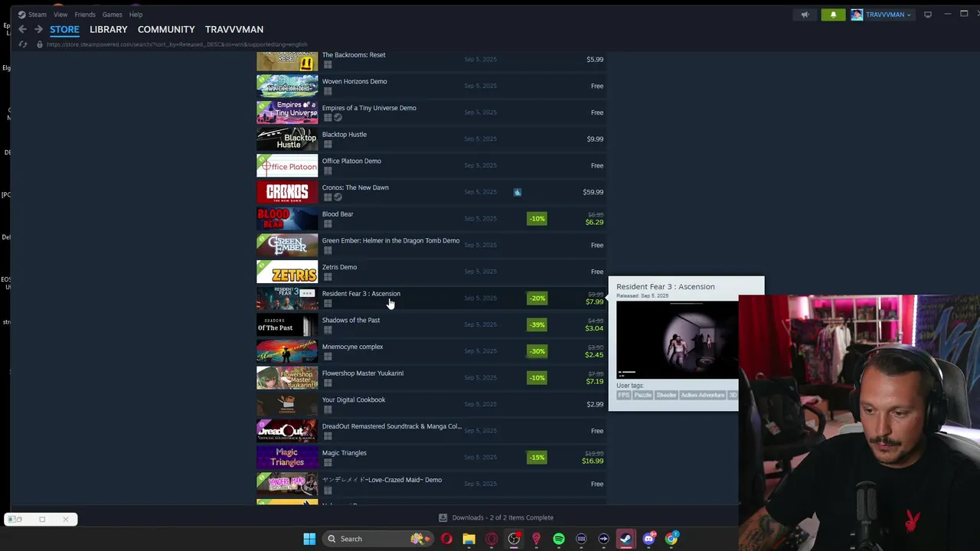980x551 pixels.
Task: Click the Action-Adventure tag in preview
Action: 702,395
